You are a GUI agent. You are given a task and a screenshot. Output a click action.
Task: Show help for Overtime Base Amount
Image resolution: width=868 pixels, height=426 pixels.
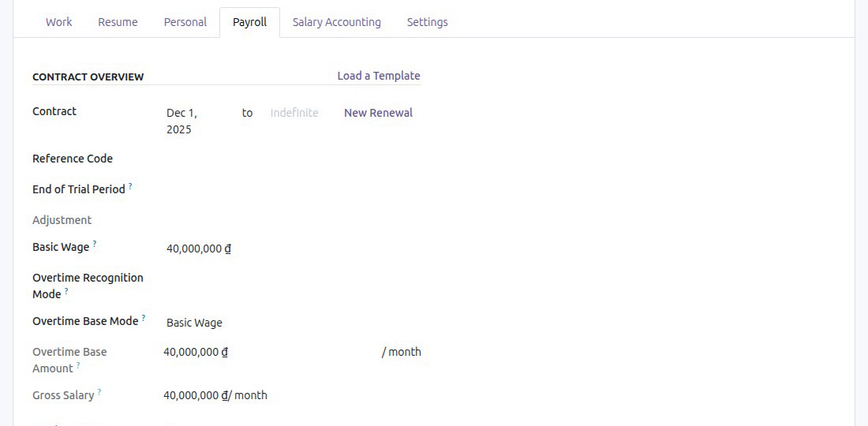coord(78,365)
